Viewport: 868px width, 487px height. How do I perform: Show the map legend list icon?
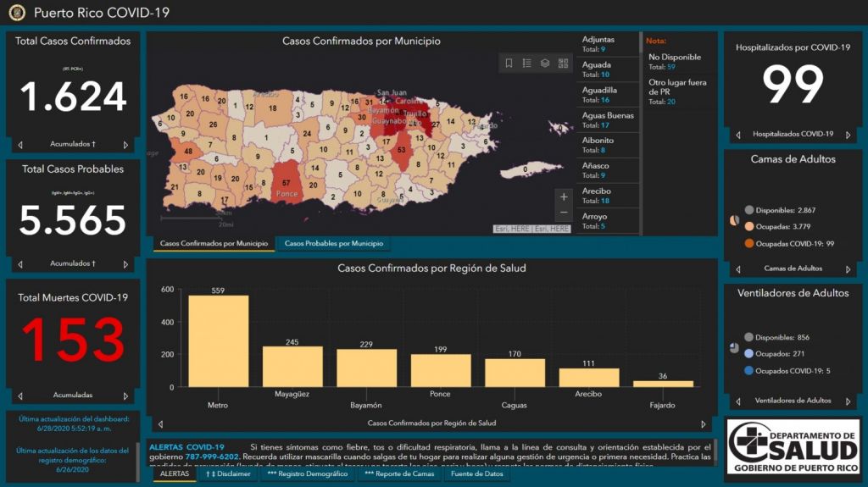(x=527, y=64)
